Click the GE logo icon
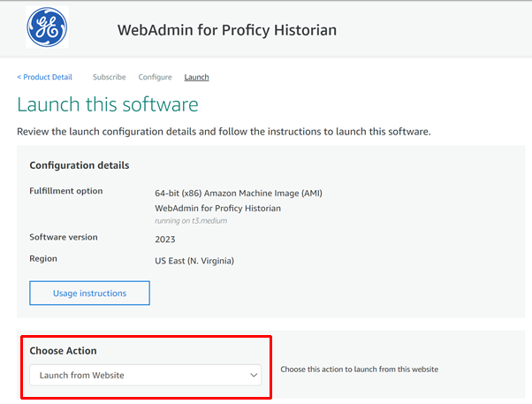Image resolution: width=532 pixels, height=404 pixels. 47,27
